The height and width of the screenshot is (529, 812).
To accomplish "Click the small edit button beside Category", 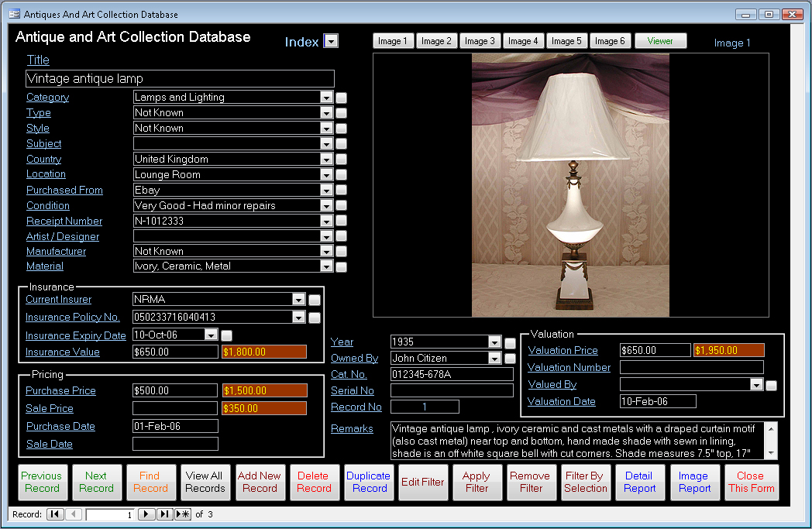I will tap(341, 97).
